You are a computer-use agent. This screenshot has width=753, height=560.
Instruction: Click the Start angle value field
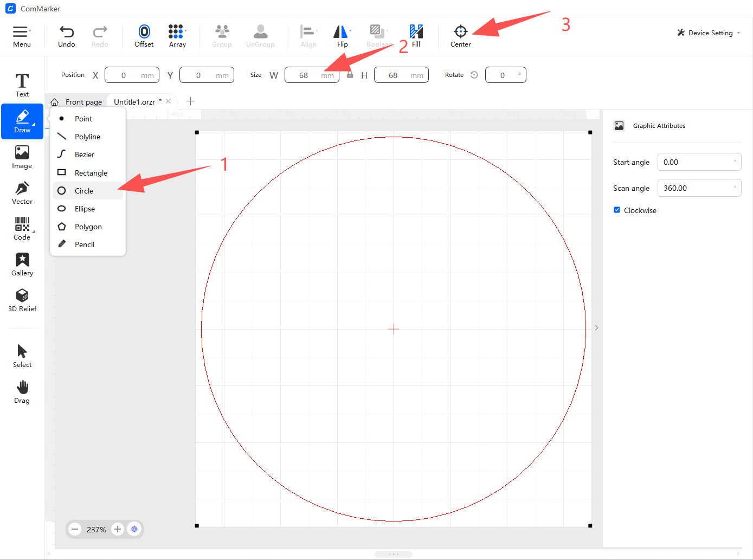(x=698, y=162)
